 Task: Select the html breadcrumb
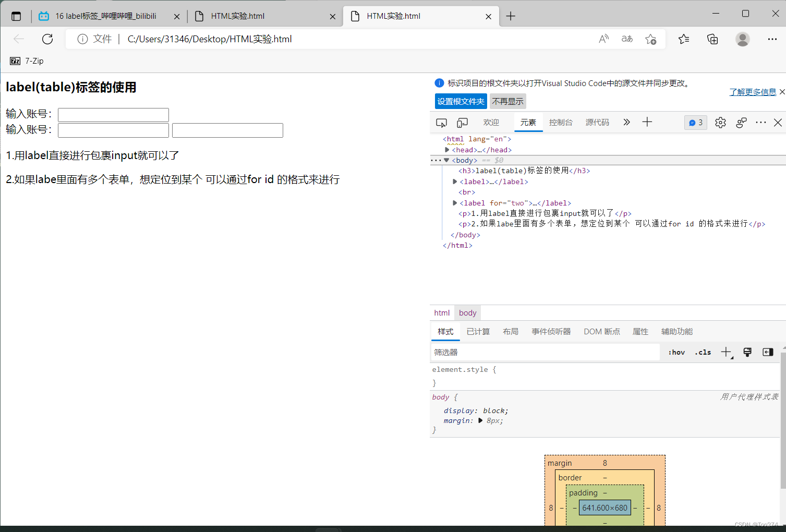pos(442,313)
